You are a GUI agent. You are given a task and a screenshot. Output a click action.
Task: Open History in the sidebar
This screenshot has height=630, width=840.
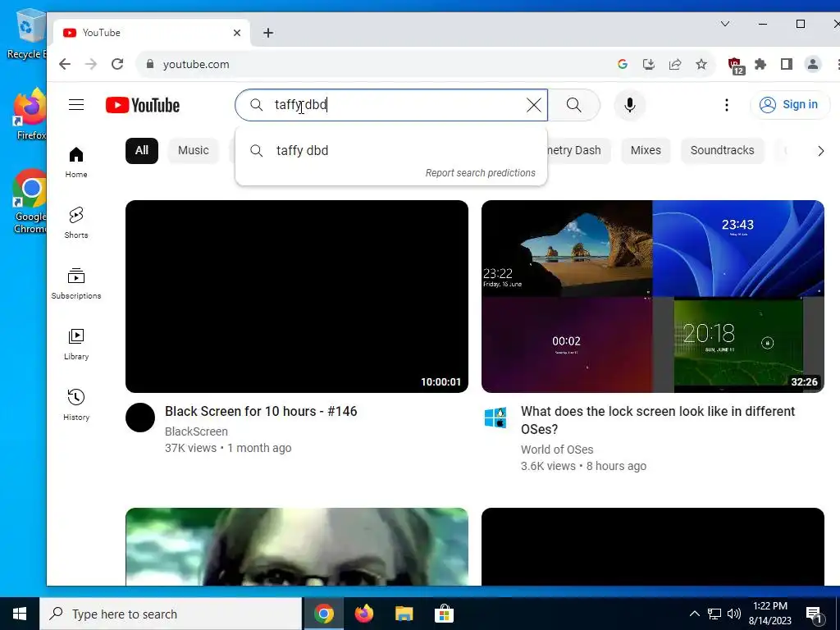tap(76, 404)
